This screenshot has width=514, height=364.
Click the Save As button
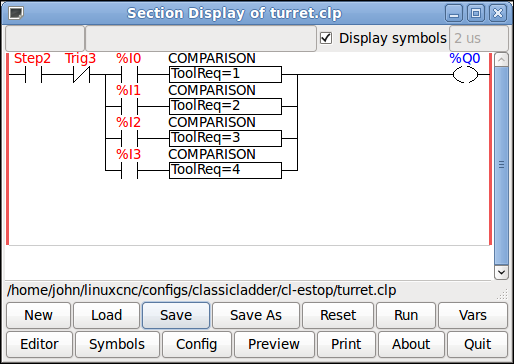(x=256, y=315)
